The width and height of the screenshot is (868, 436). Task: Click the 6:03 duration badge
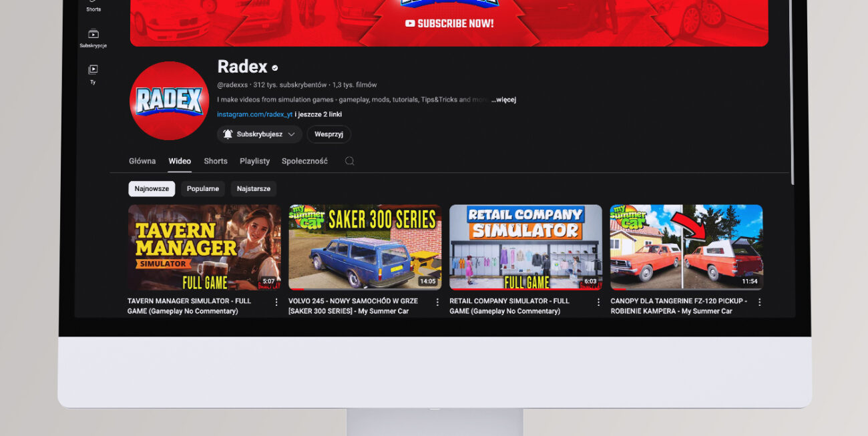point(590,281)
